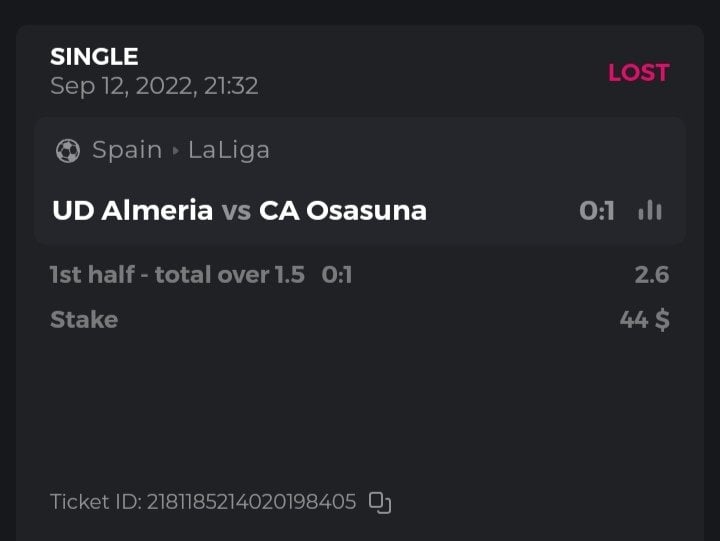This screenshot has height=541, width=720.
Task: Click the Sep 12, 2022 date text
Action: [x=154, y=86]
